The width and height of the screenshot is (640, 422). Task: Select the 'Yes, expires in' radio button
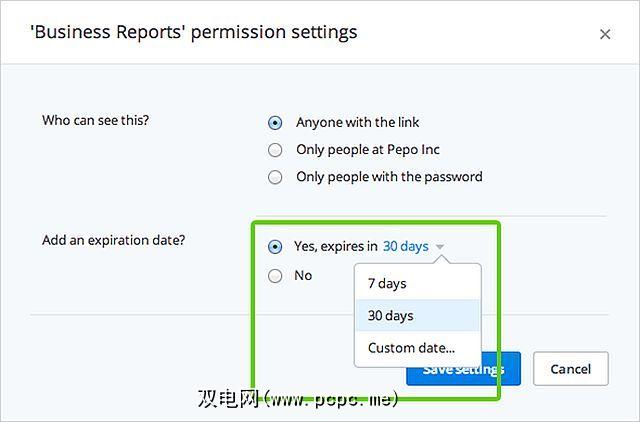click(x=275, y=247)
